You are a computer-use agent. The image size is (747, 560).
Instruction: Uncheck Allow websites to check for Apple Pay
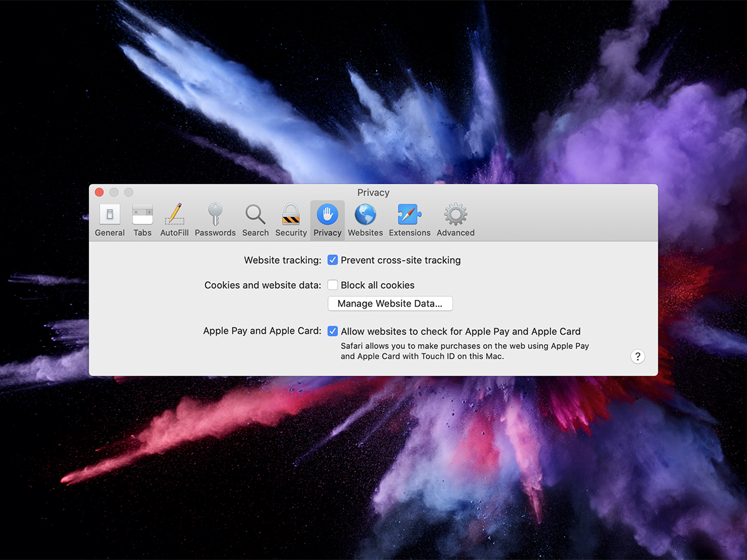[333, 331]
